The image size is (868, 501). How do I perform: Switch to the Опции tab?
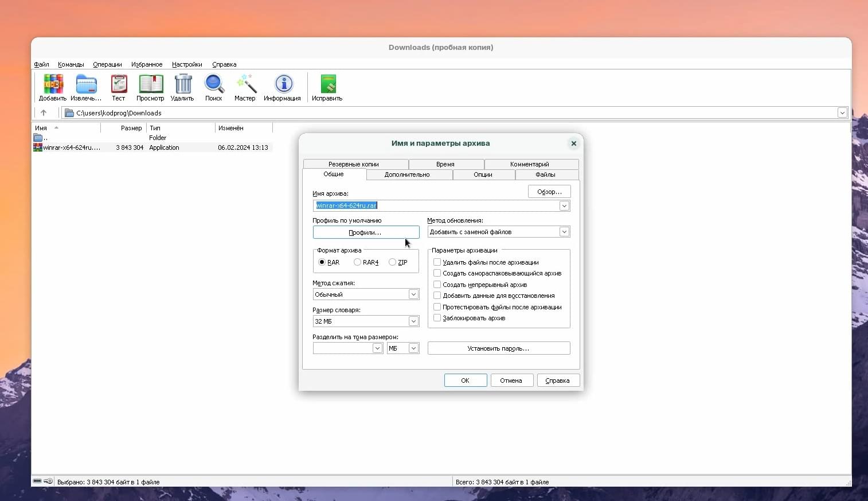(483, 174)
